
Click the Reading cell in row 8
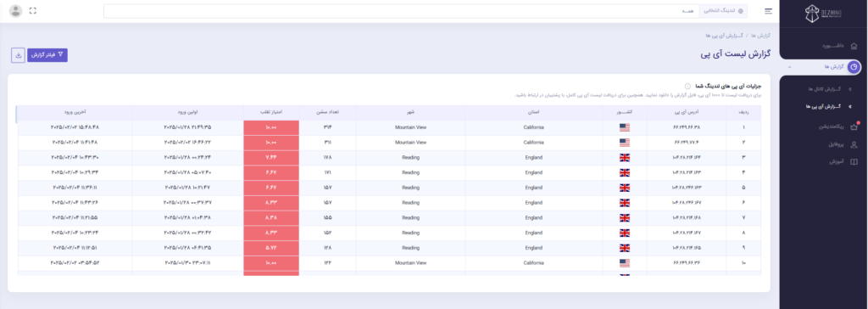point(411,233)
